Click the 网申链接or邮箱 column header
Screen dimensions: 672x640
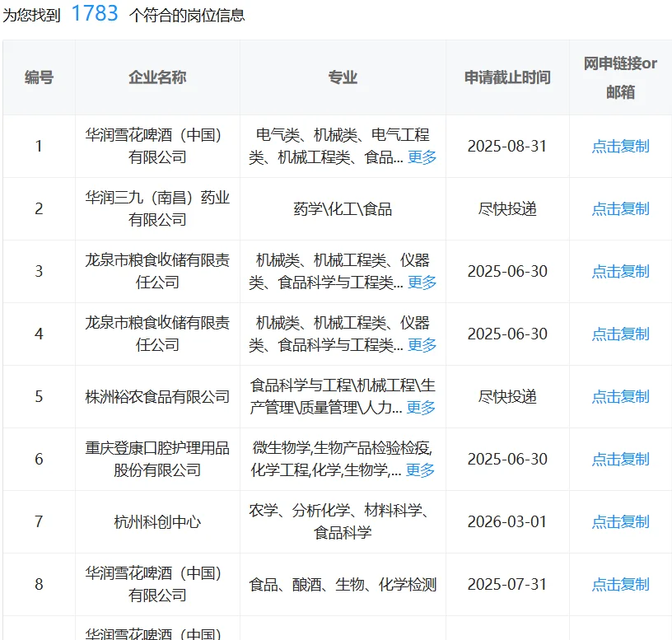(620, 77)
